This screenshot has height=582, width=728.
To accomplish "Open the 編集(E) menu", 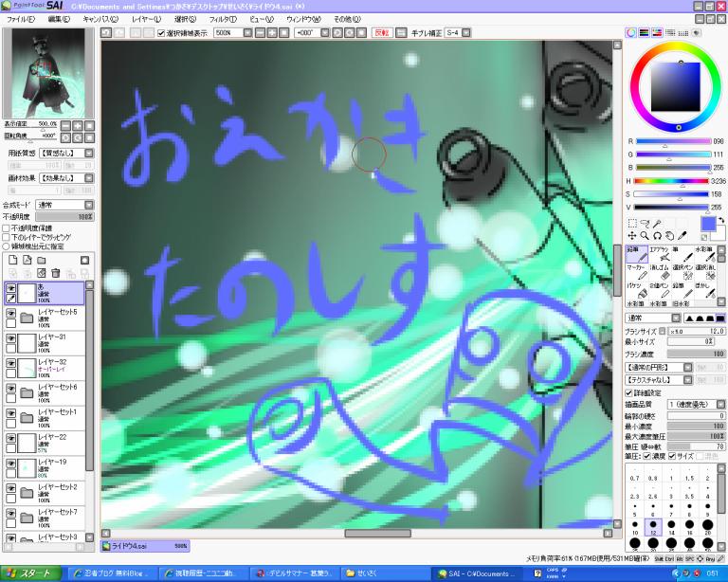I will click(x=59, y=19).
